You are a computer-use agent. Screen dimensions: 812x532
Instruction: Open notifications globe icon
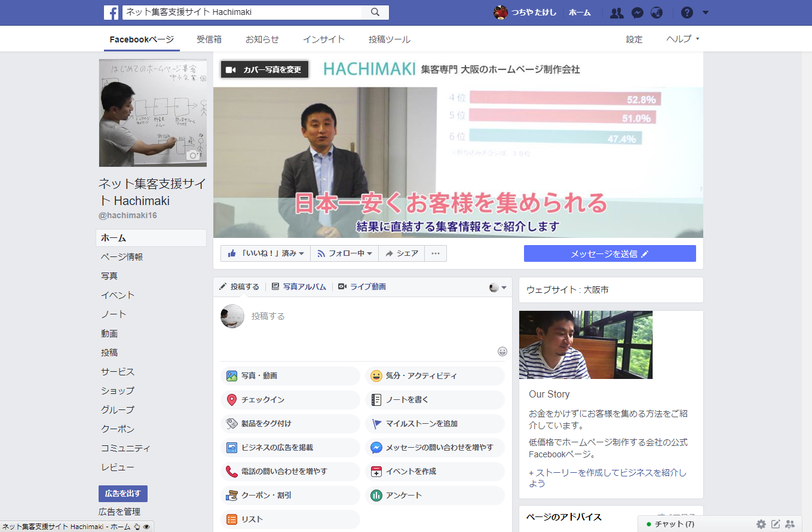(657, 13)
